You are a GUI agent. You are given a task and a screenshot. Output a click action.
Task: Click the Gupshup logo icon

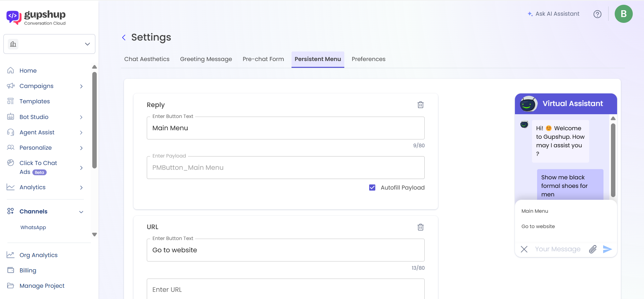pos(14,17)
